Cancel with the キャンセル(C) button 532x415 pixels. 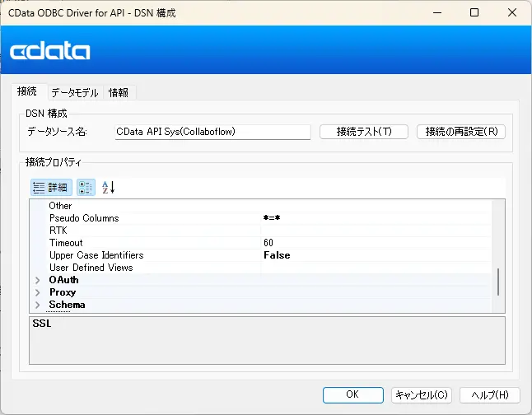[422, 394]
